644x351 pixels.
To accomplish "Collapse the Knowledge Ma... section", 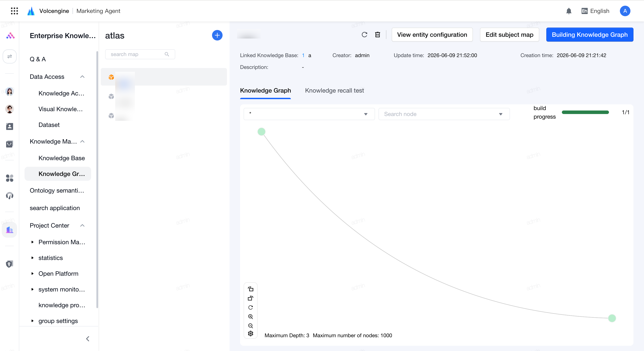I will click(x=82, y=141).
